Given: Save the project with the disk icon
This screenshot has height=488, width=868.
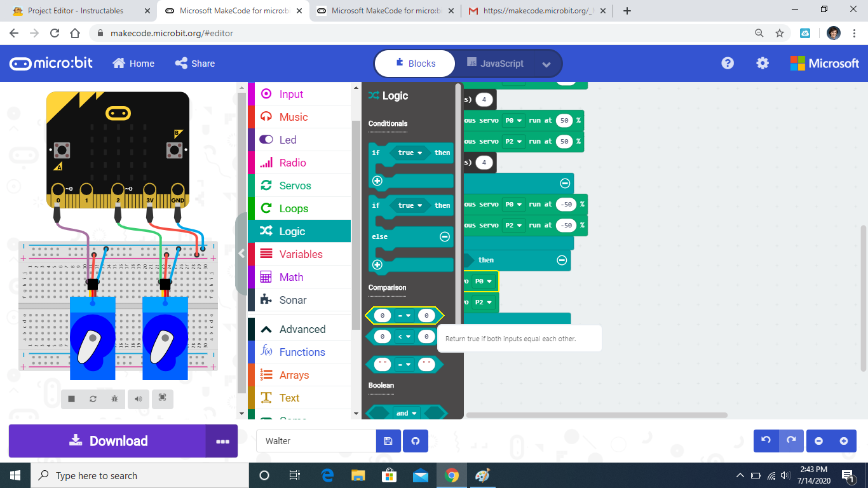Looking at the screenshot, I should [388, 441].
